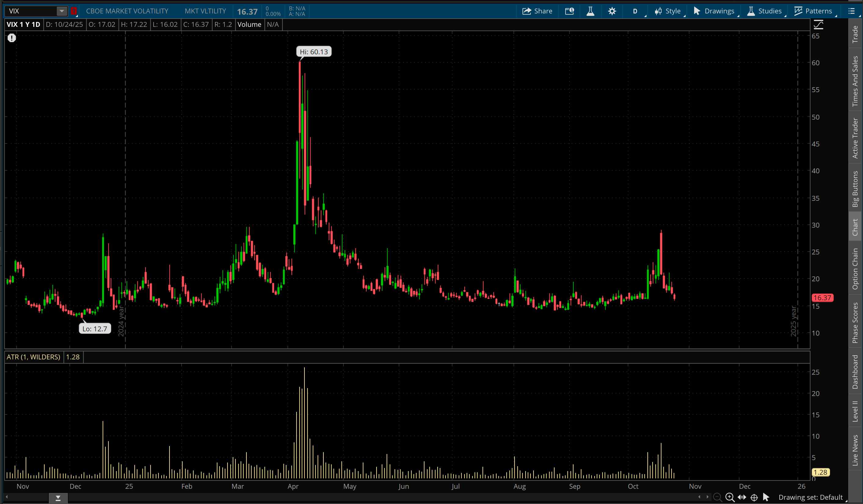Click the pan arrows icon
The height and width of the screenshot is (504, 863).
[742, 497]
